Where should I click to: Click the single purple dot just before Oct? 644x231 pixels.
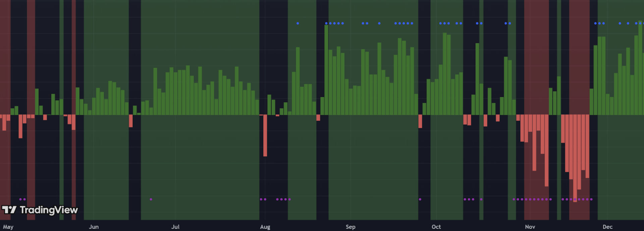(420, 199)
